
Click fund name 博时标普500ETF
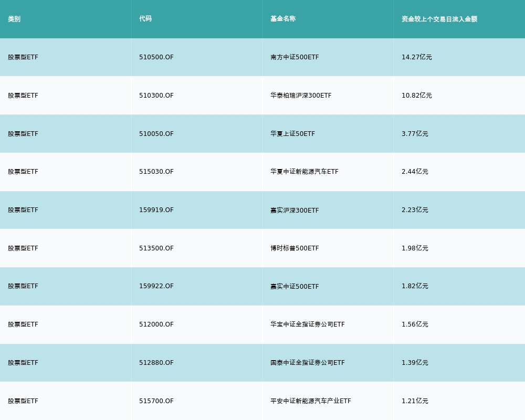pos(295,248)
